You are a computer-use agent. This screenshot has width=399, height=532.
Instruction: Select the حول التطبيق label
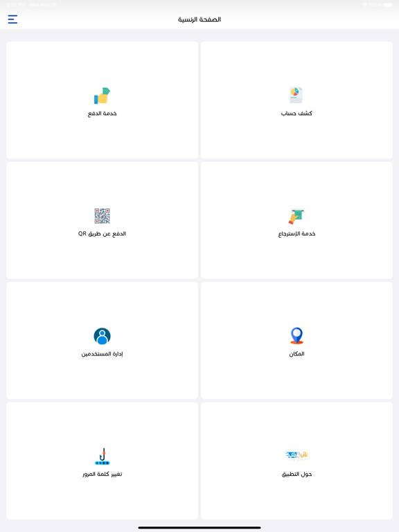click(x=297, y=474)
